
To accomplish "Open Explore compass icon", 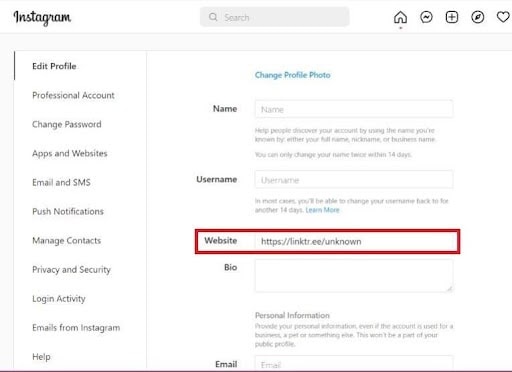I will coord(477,17).
